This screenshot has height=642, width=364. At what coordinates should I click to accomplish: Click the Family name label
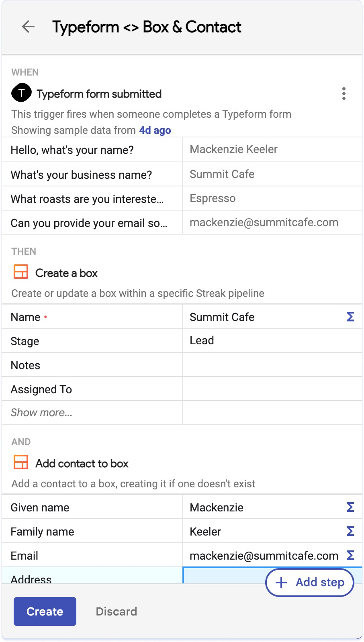point(42,532)
